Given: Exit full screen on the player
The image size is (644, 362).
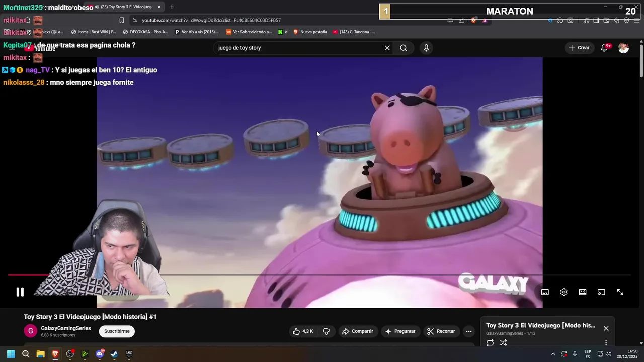Looking at the screenshot, I should [620, 292].
